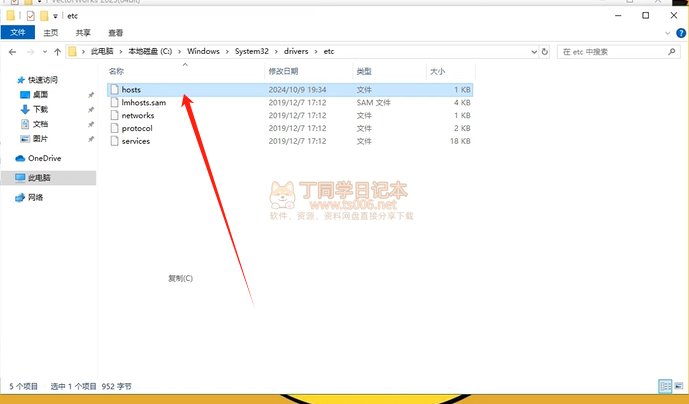Select the protocol file
689x404 pixels.
(290, 128)
